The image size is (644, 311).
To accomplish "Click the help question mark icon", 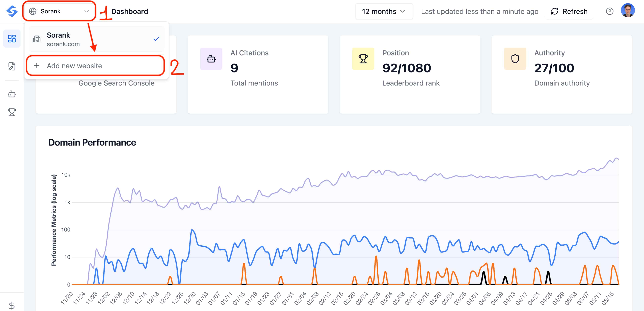I will click(609, 11).
